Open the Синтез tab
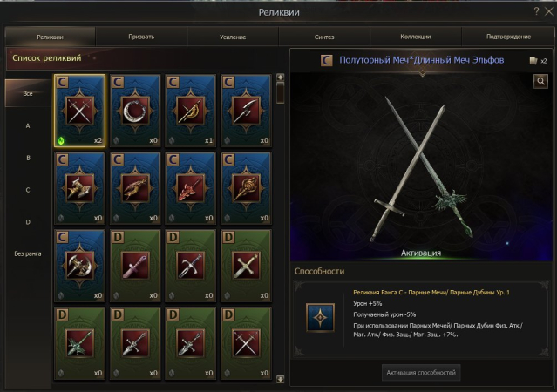 324,37
